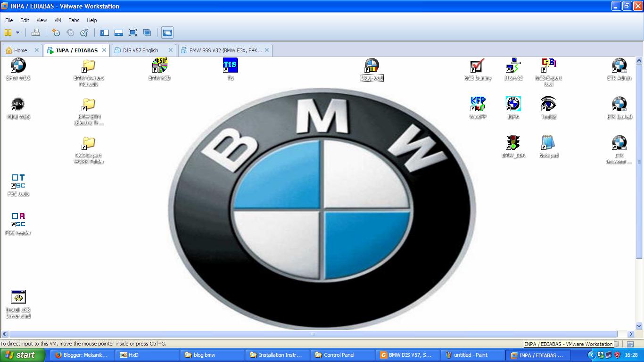
Task: Launch the NCS-Expert tool icon
Action: click(548, 72)
